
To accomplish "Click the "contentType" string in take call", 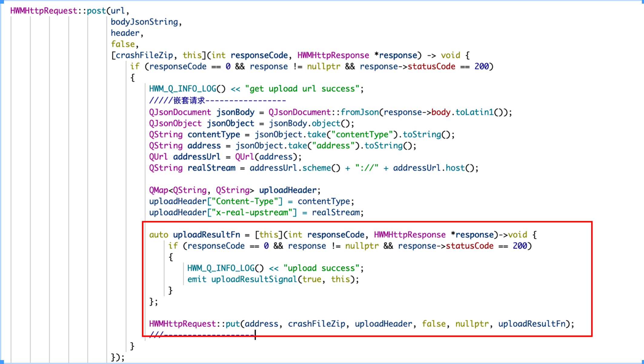I will pyautogui.click(x=362, y=134).
